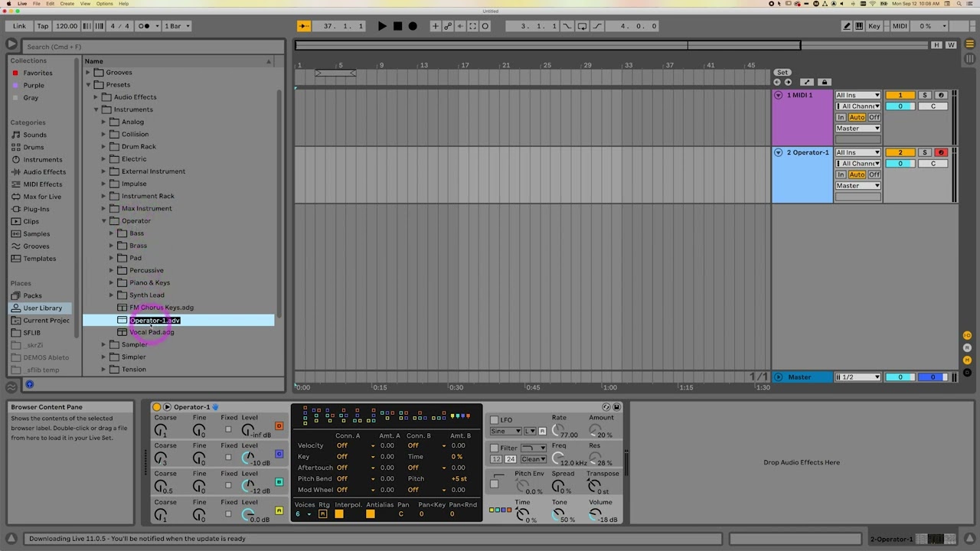Screen dimensions: 980x551
Task: Select oscillator B tab
Action: click(279, 482)
